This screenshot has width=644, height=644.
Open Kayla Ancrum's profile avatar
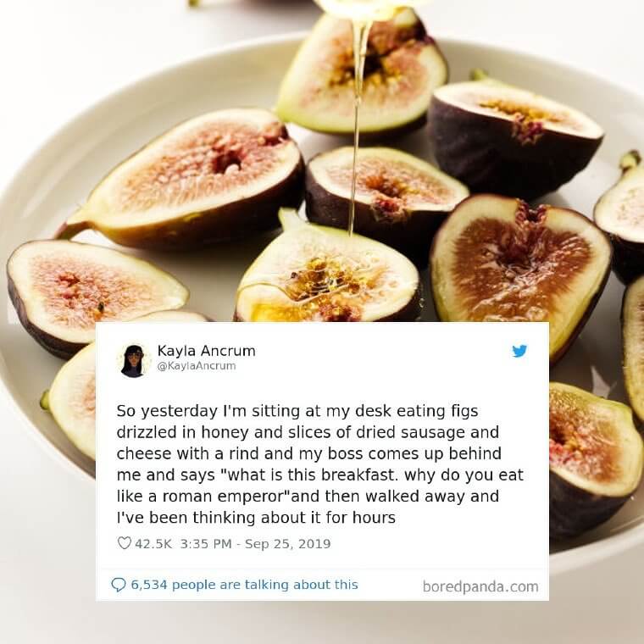click(133, 361)
